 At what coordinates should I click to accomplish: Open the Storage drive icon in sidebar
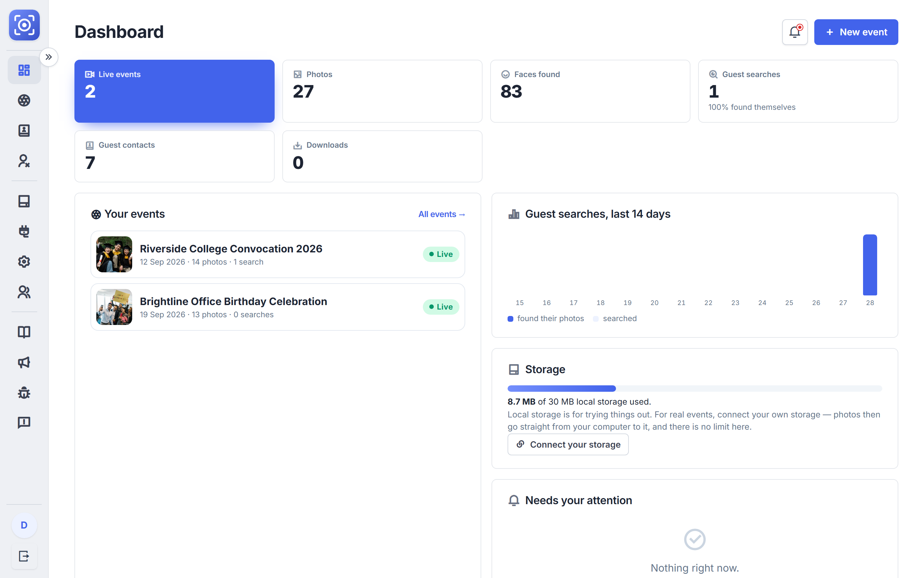tap(24, 201)
